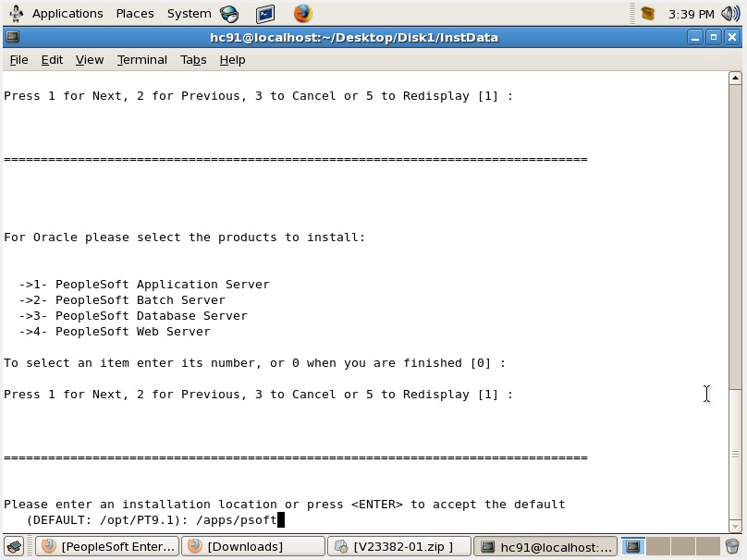Open the Terminal menu in the terminal window

[x=141, y=59]
